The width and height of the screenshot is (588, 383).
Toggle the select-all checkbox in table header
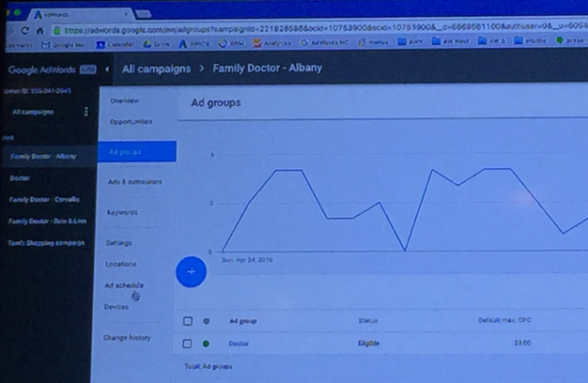click(188, 321)
